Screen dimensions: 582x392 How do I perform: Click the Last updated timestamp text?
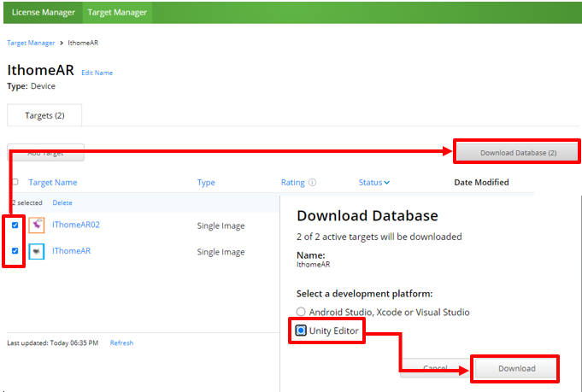pyautogui.click(x=53, y=343)
